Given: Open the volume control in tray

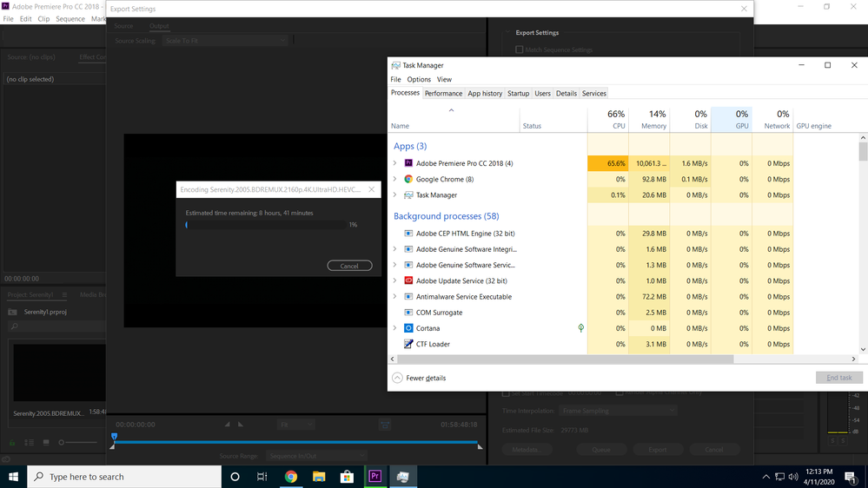Looking at the screenshot, I should [x=792, y=477].
